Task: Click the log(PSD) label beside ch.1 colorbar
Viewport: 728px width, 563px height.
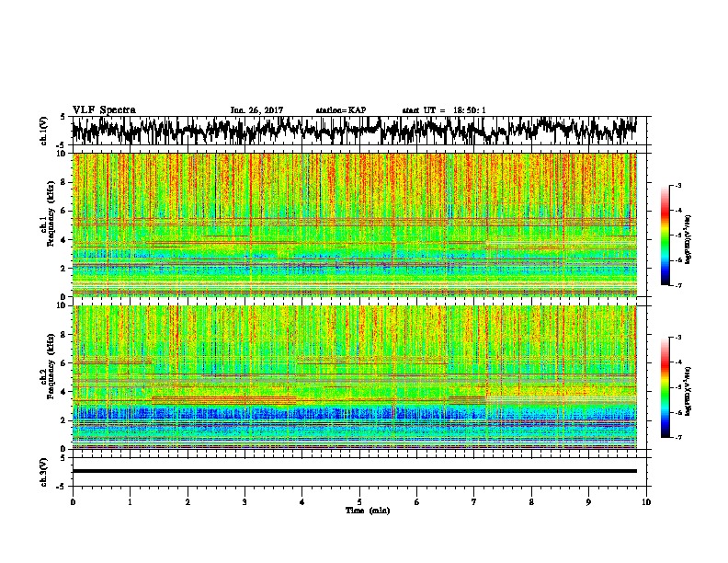Action: click(688, 240)
